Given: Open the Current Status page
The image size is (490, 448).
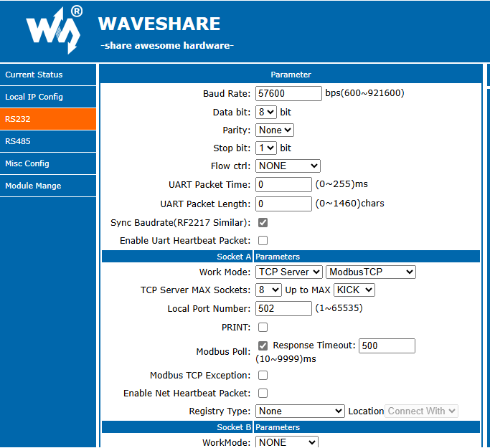Looking at the screenshot, I should coord(34,75).
